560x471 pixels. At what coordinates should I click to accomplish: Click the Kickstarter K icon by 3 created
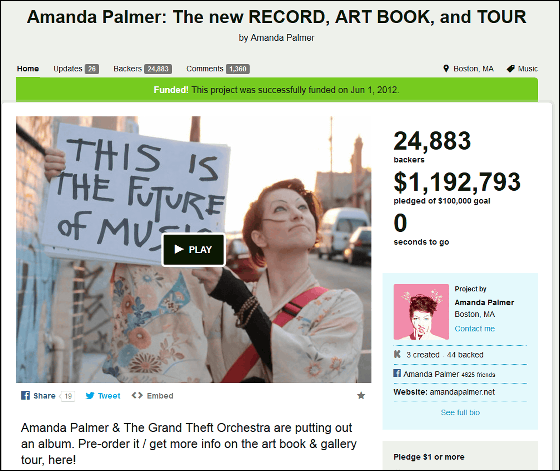click(x=397, y=354)
